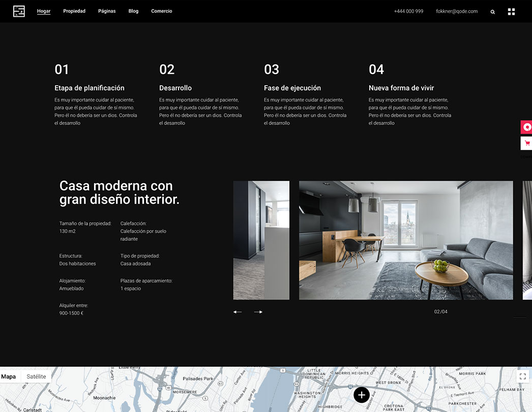Toggle fullscreen map view
532x412 pixels.
pyautogui.click(x=523, y=376)
